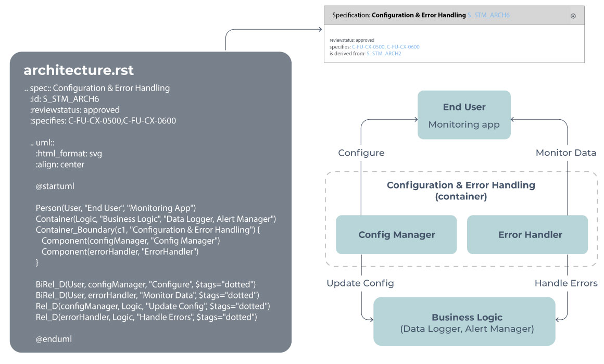Click the 'reviewstatus: approved' text in specification card

tap(351, 40)
